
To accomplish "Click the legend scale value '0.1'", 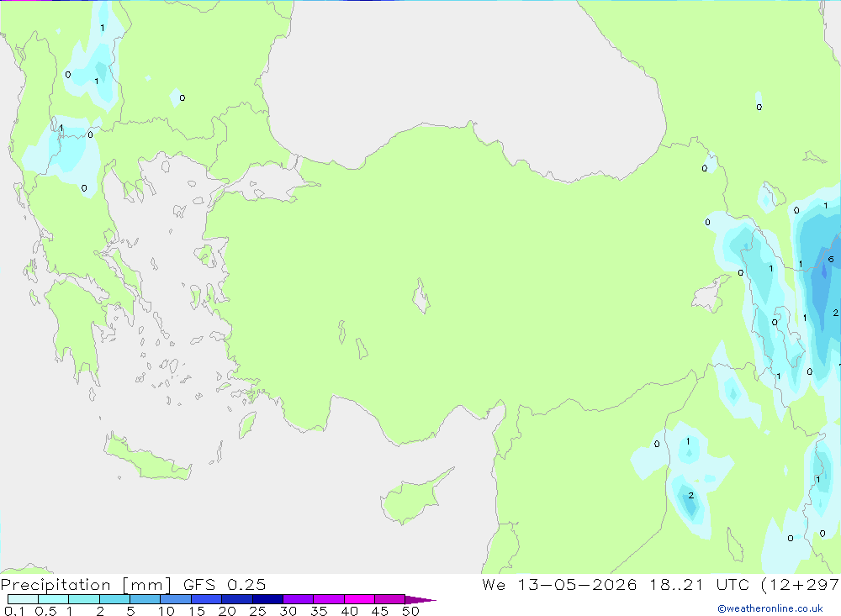I will [x=14, y=611].
